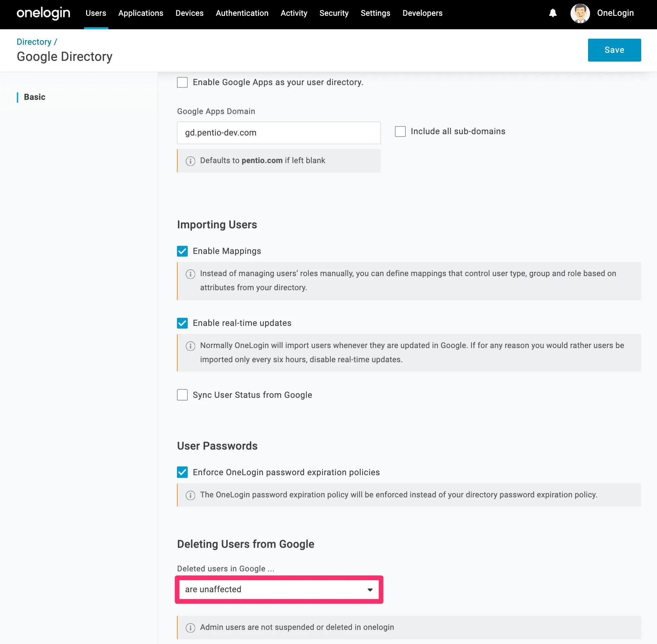
Task: Select the Basic sidebar tab
Action: click(35, 97)
